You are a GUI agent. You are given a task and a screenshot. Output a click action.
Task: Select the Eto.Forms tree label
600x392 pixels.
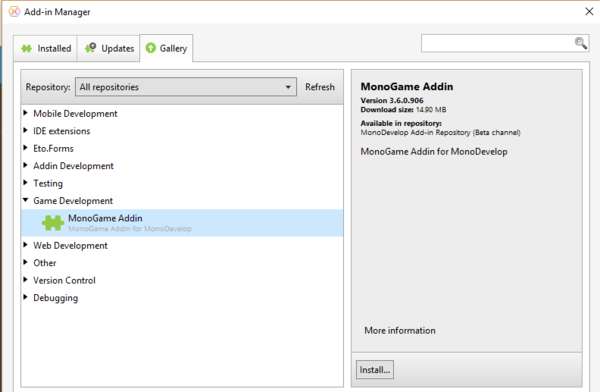click(x=53, y=149)
